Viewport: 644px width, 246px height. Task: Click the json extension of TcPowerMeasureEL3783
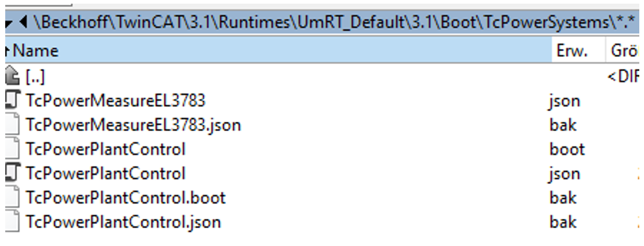pos(564,100)
